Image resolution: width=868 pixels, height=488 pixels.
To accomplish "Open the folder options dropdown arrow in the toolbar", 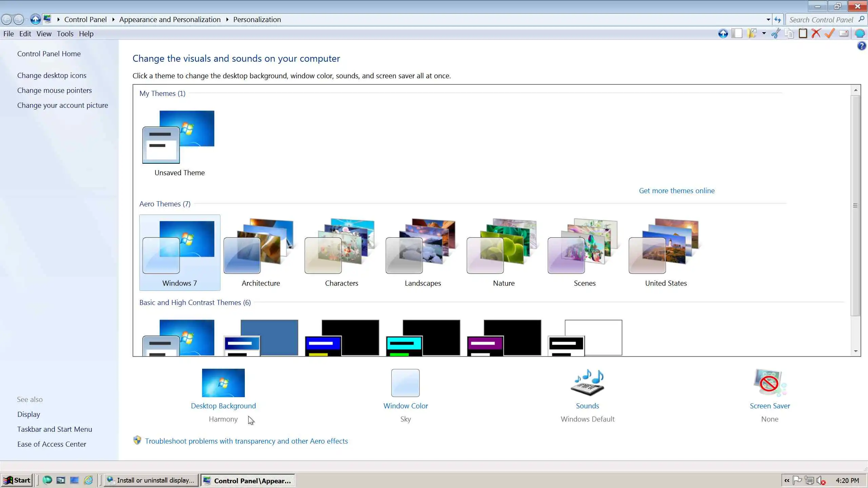I will 764,34.
